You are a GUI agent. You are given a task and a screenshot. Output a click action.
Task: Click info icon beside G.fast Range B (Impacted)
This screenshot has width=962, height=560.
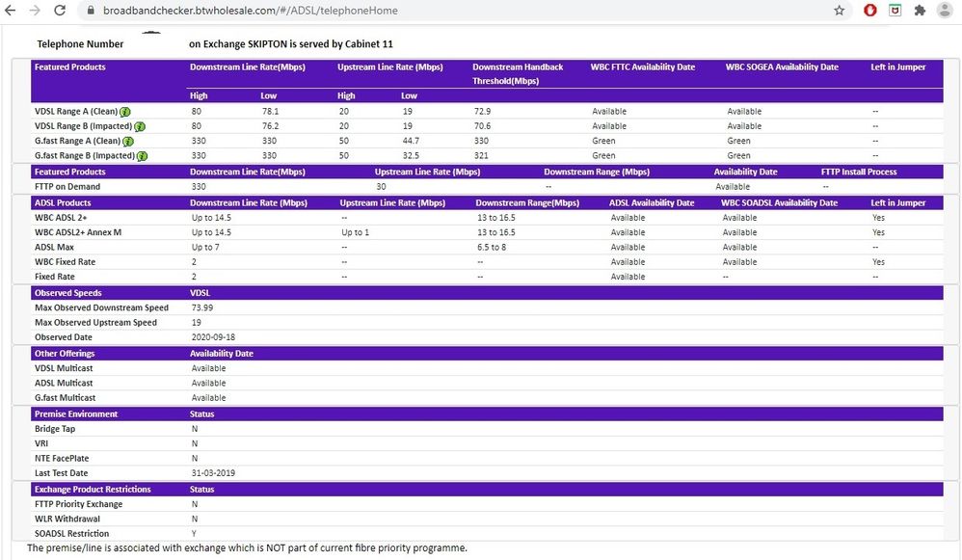[x=143, y=156]
